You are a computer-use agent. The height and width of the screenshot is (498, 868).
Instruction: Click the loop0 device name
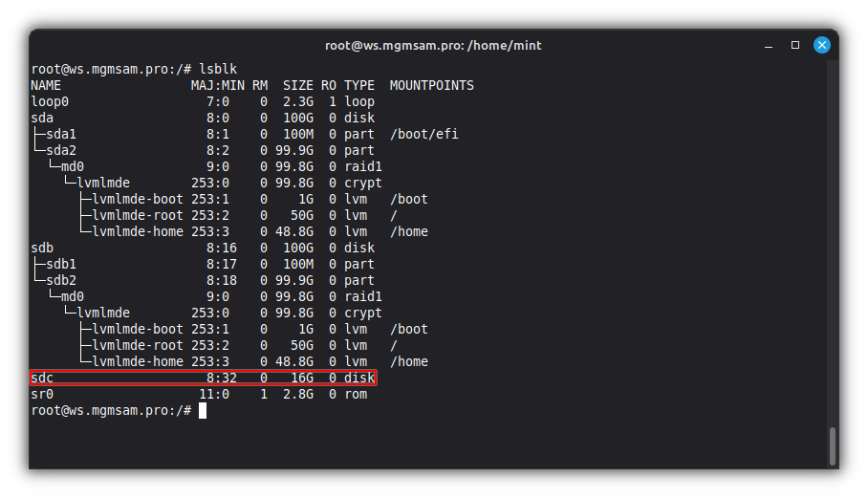[x=50, y=101]
